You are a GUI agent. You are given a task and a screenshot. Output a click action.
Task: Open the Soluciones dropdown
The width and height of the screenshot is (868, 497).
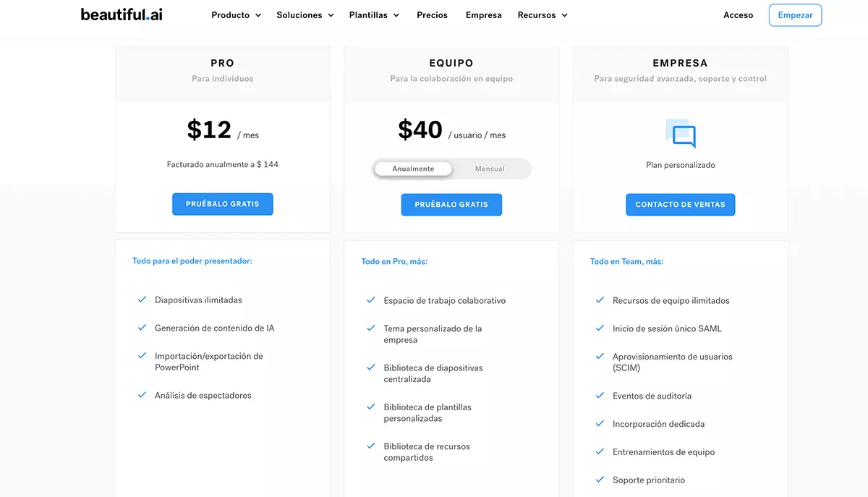(305, 14)
